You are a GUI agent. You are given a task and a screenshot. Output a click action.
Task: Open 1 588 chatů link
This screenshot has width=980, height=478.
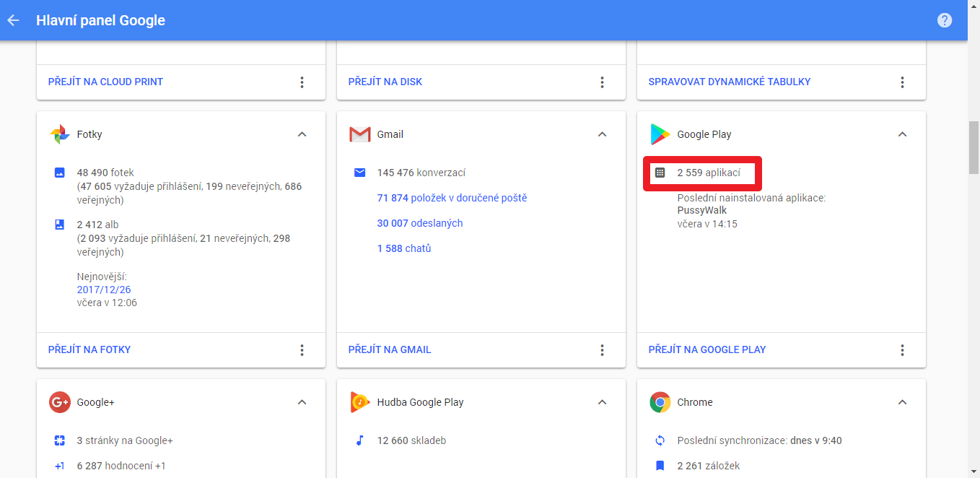404,248
